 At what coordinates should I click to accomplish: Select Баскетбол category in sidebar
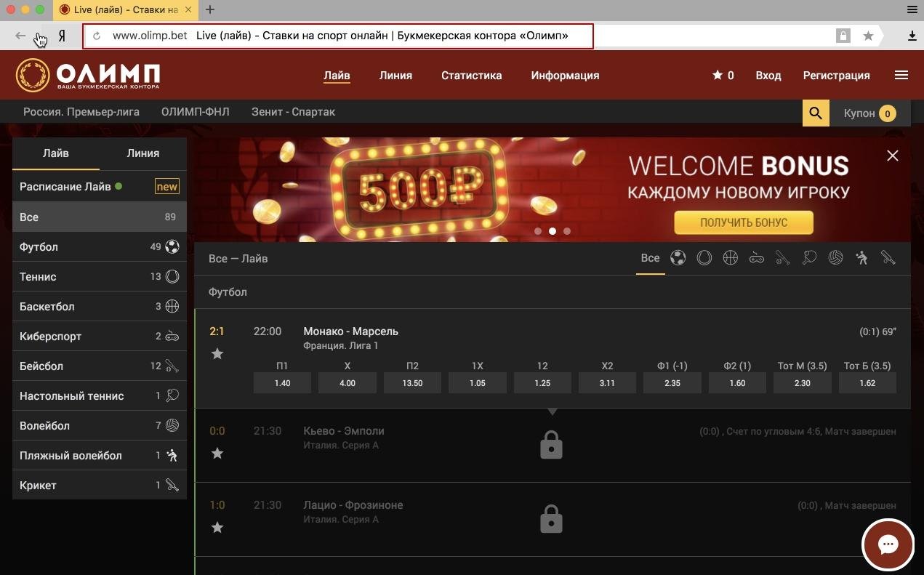(100, 306)
